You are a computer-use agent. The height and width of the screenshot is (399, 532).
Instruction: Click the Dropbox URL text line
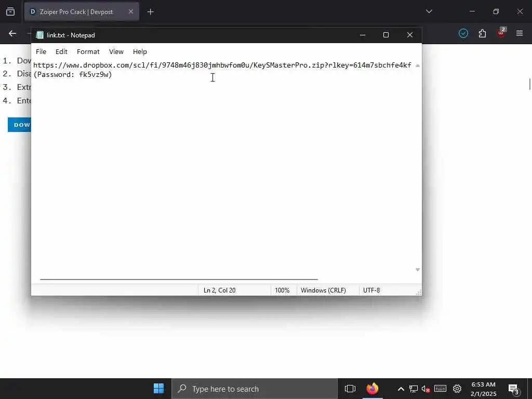222,65
